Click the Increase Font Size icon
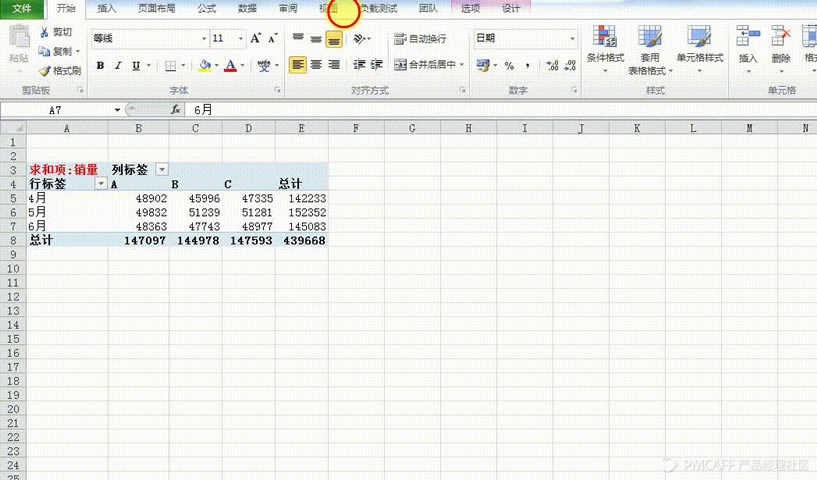 click(255, 38)
